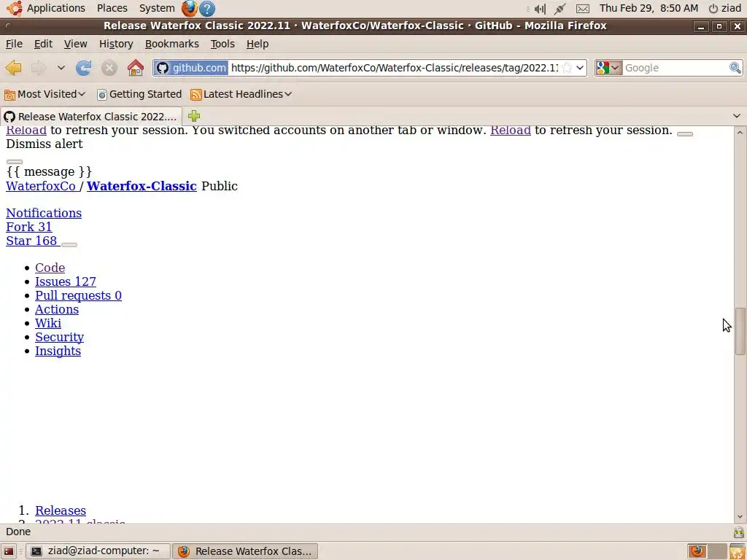Viewport: 747px width, 560px height.
Task: Click the Notifications link
Action: (44, 213)
